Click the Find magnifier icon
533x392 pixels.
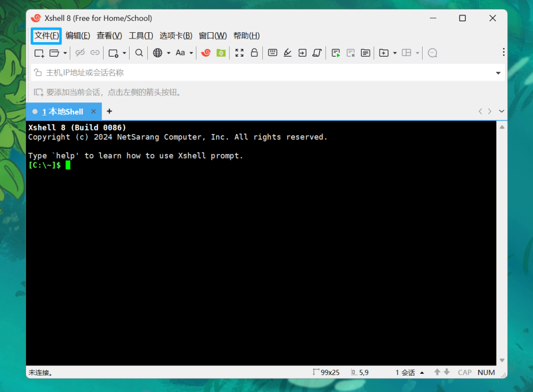tap(139, 53)
